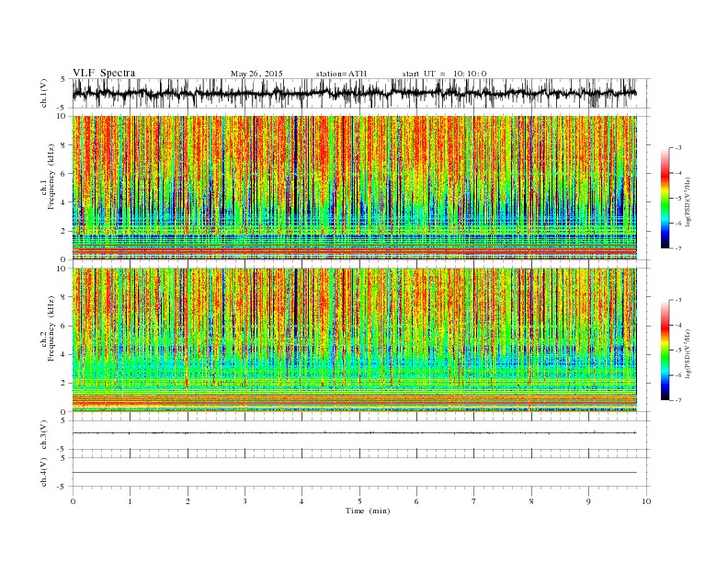Screen dimensions: 728x563
Task: Select the date text "May 26, 2015"
Action: [x=256, y=74]
